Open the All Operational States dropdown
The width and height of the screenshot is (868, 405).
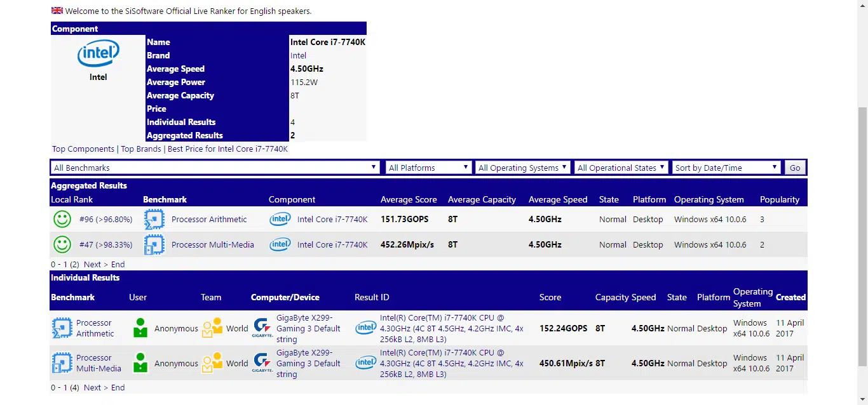click(x=621, y=168)
